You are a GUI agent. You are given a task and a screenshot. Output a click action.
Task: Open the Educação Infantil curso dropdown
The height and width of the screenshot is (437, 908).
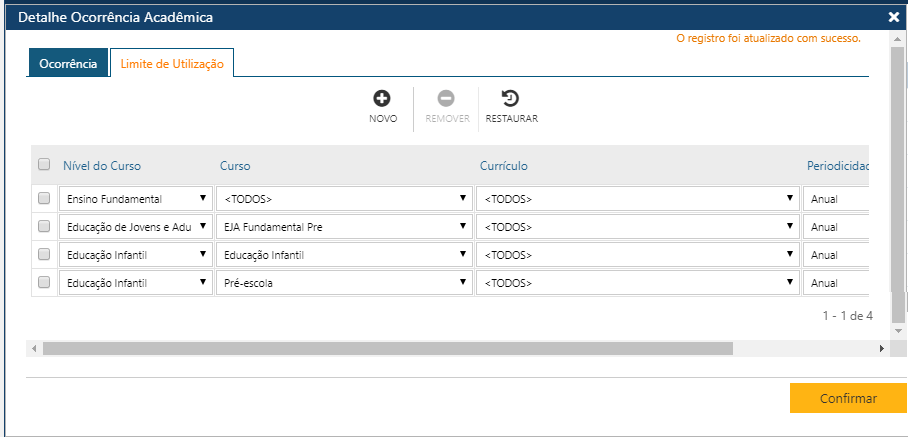pos(345,255)
